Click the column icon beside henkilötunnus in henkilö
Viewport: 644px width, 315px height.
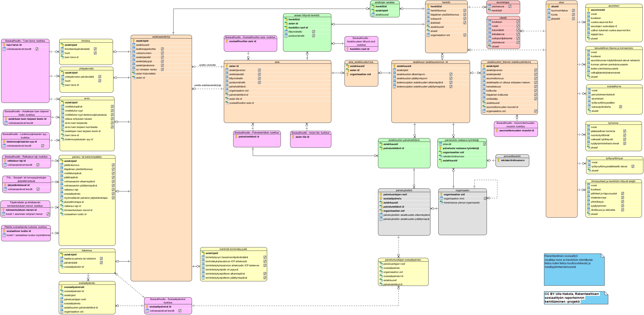428,10
